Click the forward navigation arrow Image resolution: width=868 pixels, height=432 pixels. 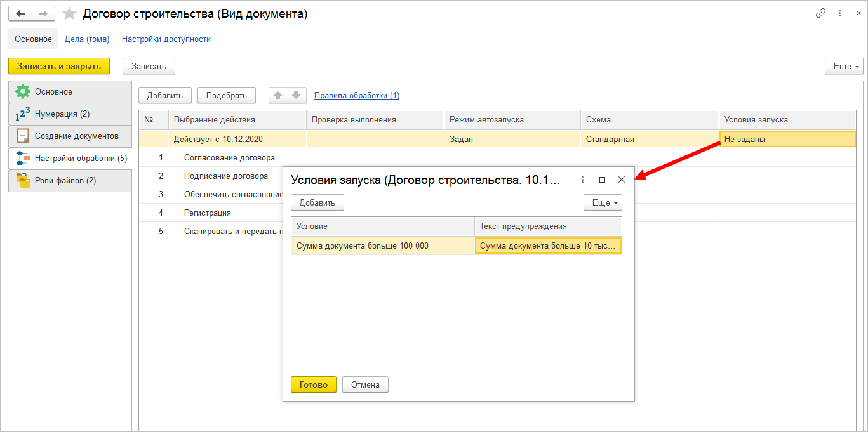pos(43,13)
